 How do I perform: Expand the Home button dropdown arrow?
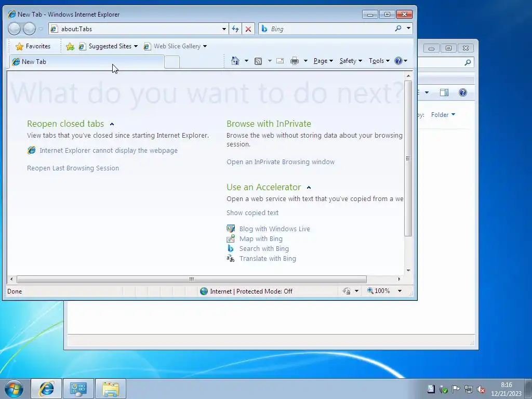pyautogui.click(x=246, y=61)
